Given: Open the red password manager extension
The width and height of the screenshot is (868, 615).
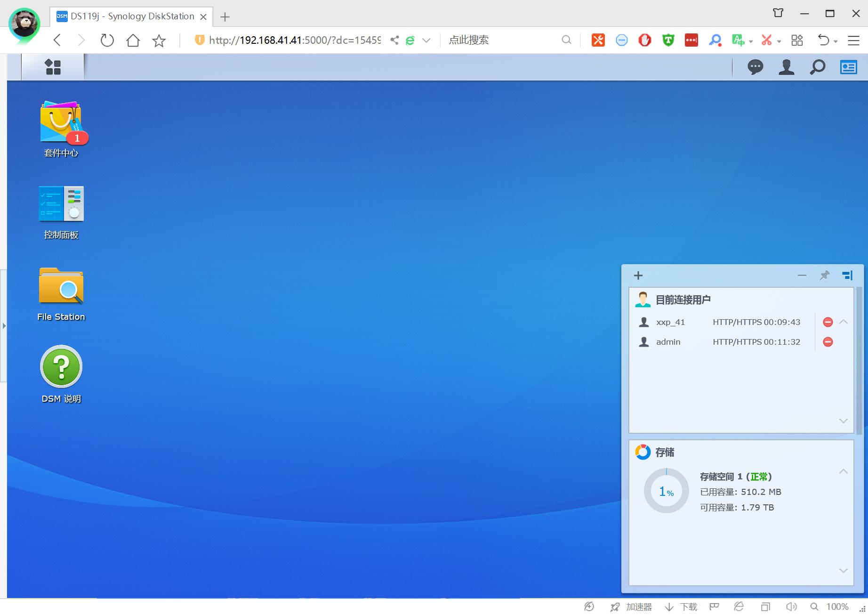Looking at the screenshot, I should tap(691, 40).
